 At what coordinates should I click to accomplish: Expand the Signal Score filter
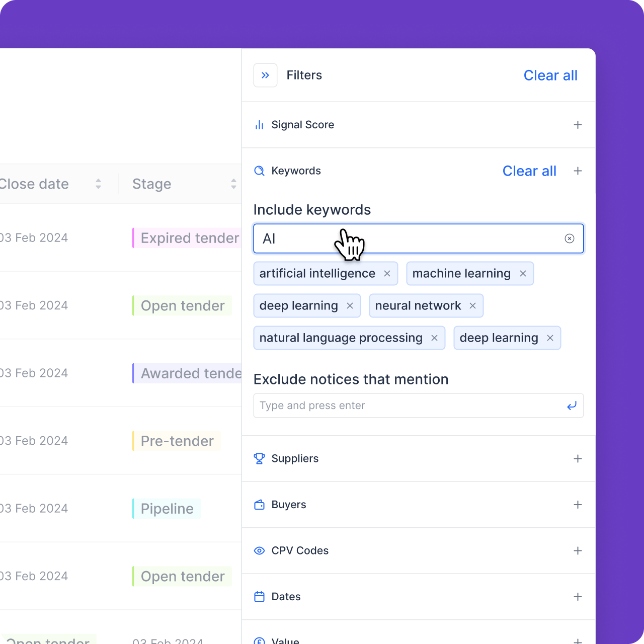click(578, 125)
